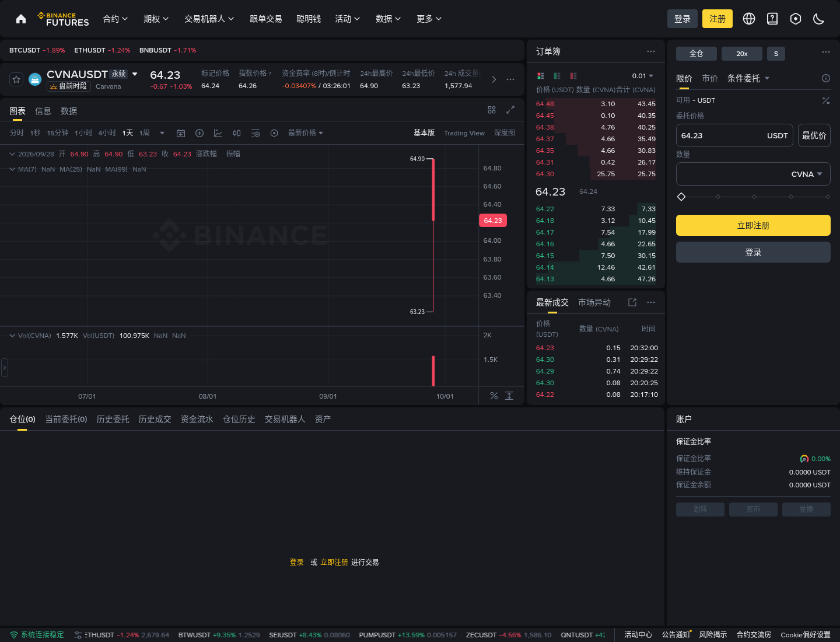Open the 历史委托 tab
This screenshot has height=642, width=840.
113,419
